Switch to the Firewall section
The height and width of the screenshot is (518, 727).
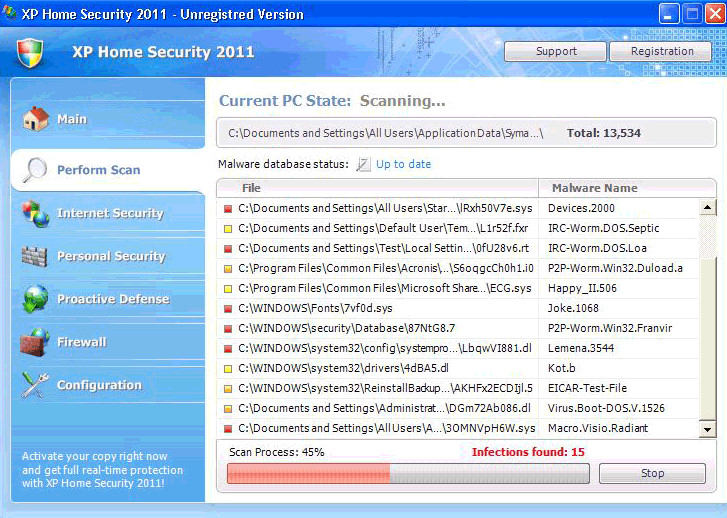pyautogui.click(x=81, y=342)
